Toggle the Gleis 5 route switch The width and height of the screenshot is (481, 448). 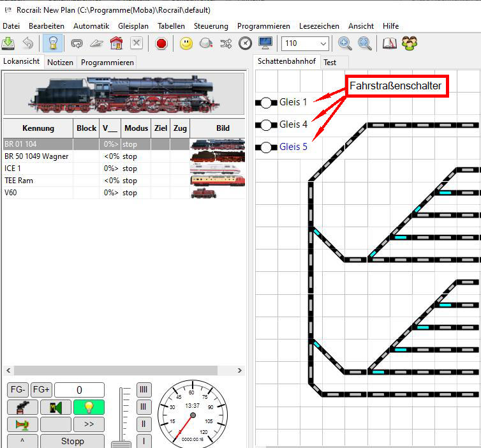click(x=266, y=147)
